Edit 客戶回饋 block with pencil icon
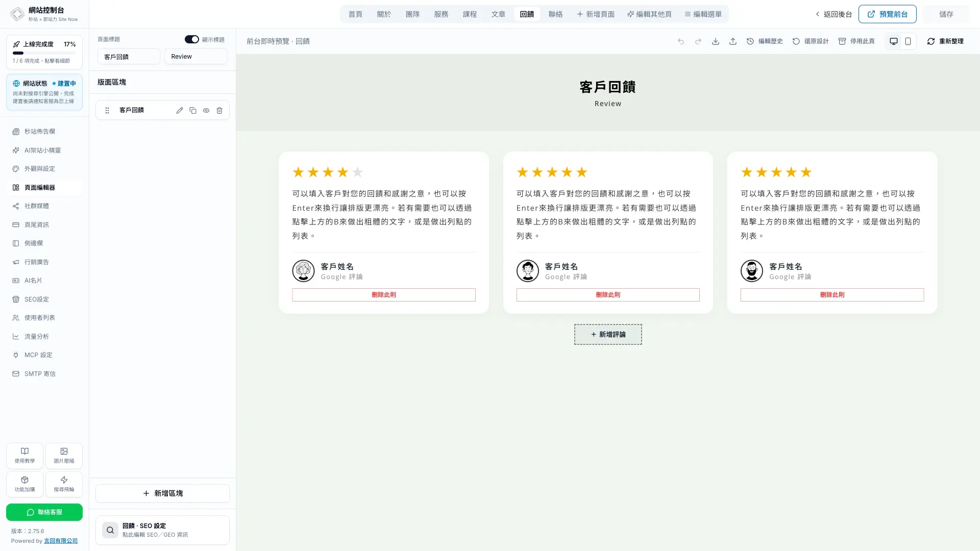This screenshot has height=551, width=980. click(180, 110)
